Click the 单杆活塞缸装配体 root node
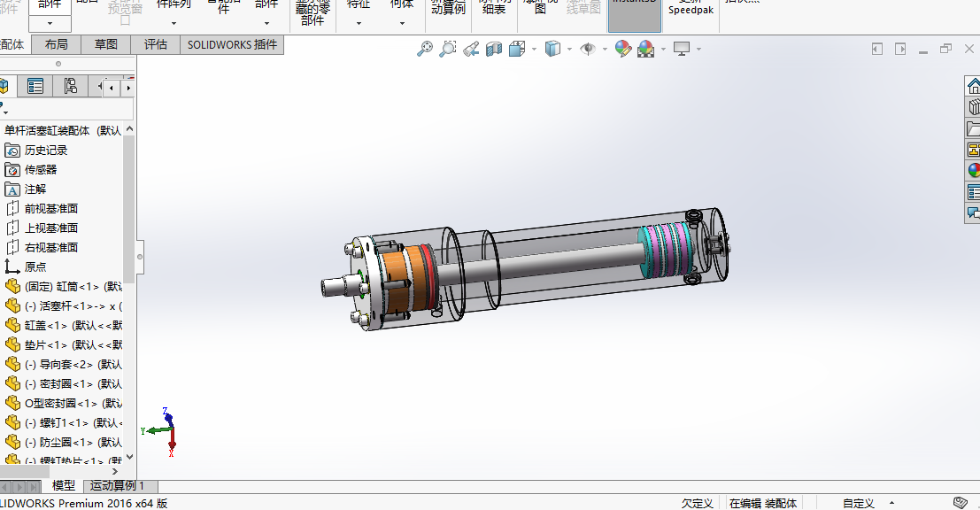The image size is (980, 510). tap(63, 130)
